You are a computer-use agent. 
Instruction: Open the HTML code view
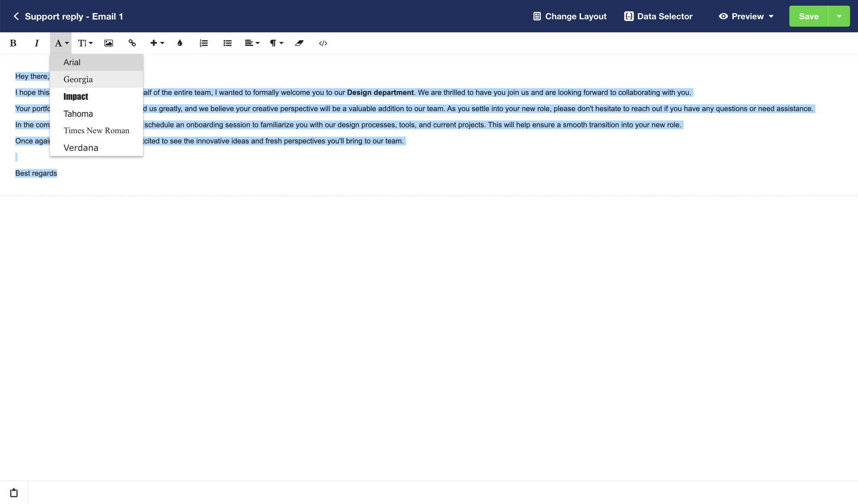pyautogui.click(x=323, y=43)
